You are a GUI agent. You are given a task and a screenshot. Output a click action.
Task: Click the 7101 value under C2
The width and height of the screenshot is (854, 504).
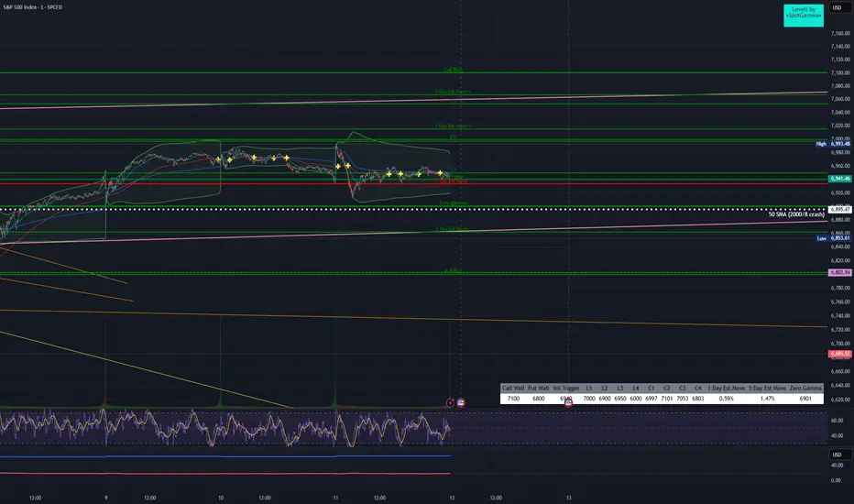667,399
